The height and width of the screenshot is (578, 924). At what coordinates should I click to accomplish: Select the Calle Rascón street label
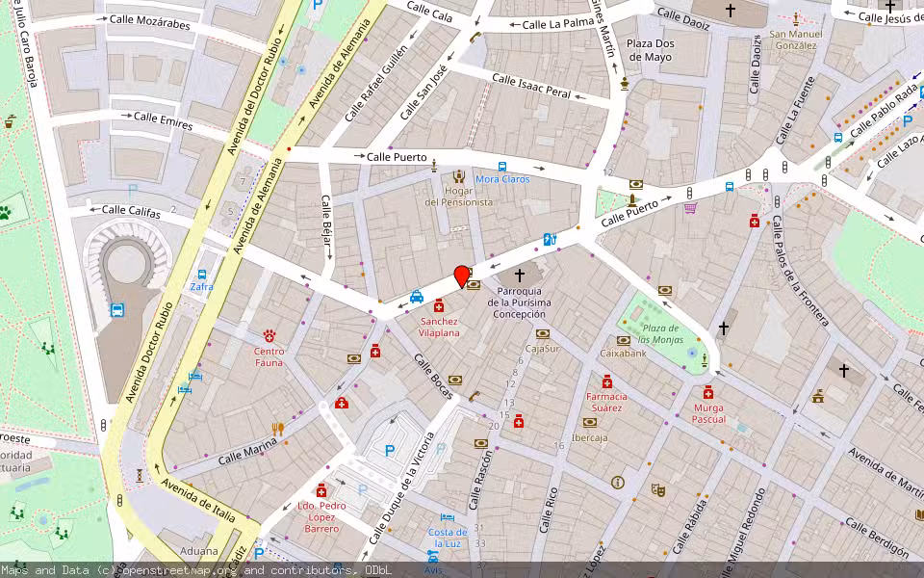tap(480, 480)
